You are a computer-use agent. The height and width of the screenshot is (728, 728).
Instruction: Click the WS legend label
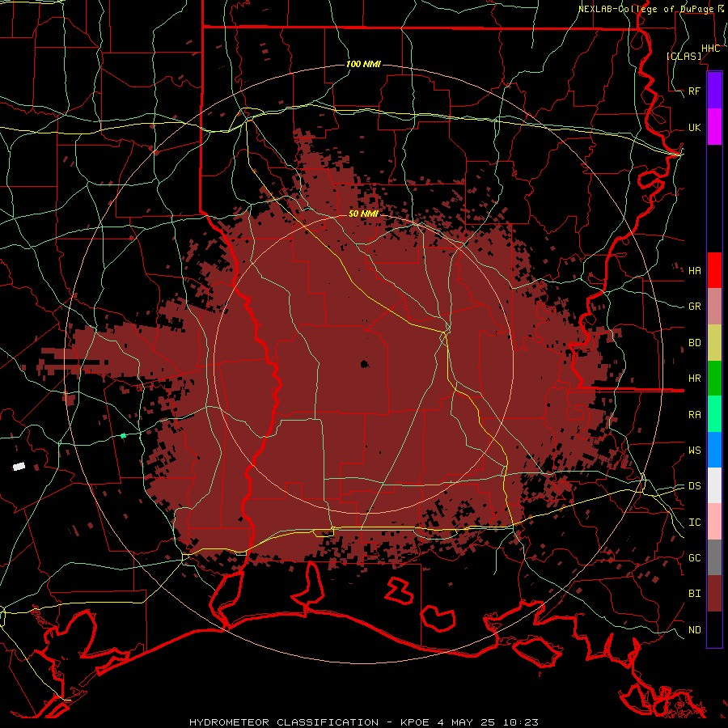(x=695, y=451)
